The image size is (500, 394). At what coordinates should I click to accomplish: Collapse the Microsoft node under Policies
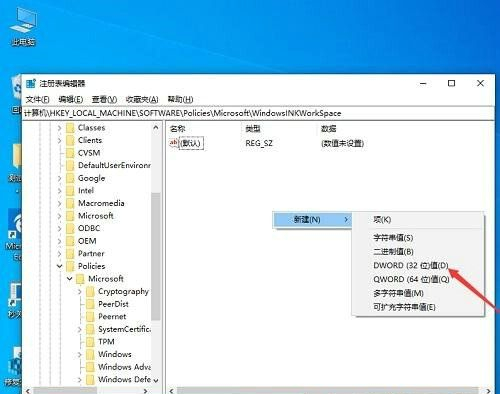tap(69, 279)
